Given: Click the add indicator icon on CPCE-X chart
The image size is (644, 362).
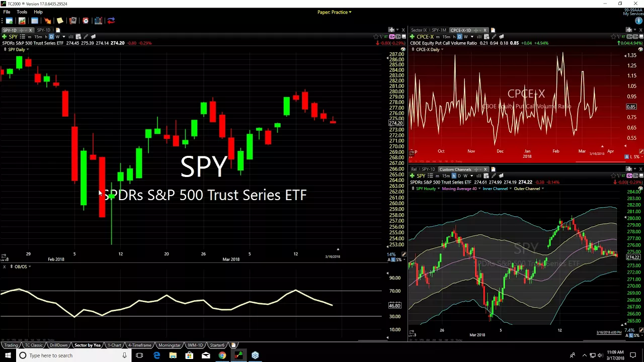Looking at the screenshot, I should coord(487,37).
